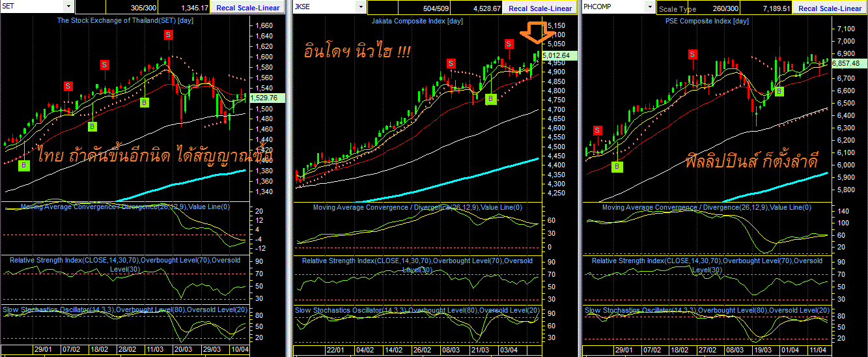The width and height of the screenshot is (868, 357).
Task: Click the 10/04 date on SET time axis
Action: [240, 350]
